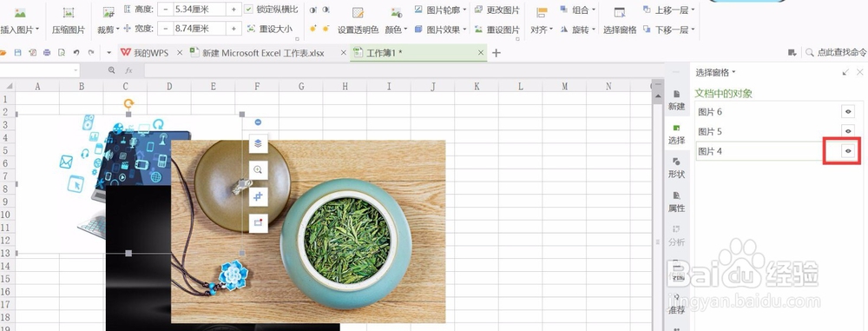Click the height field 5.34厘米
The image size is (868, 331).
pyautogui.click(x=200, y=9)
